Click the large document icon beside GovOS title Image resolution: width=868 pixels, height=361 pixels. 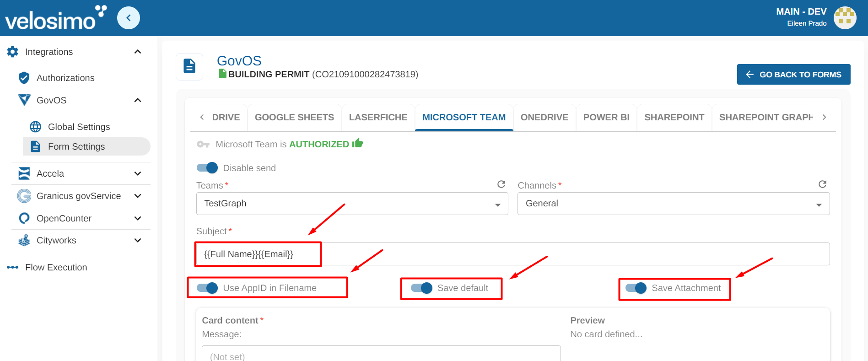pyautogui.click(x=189, y=66)
